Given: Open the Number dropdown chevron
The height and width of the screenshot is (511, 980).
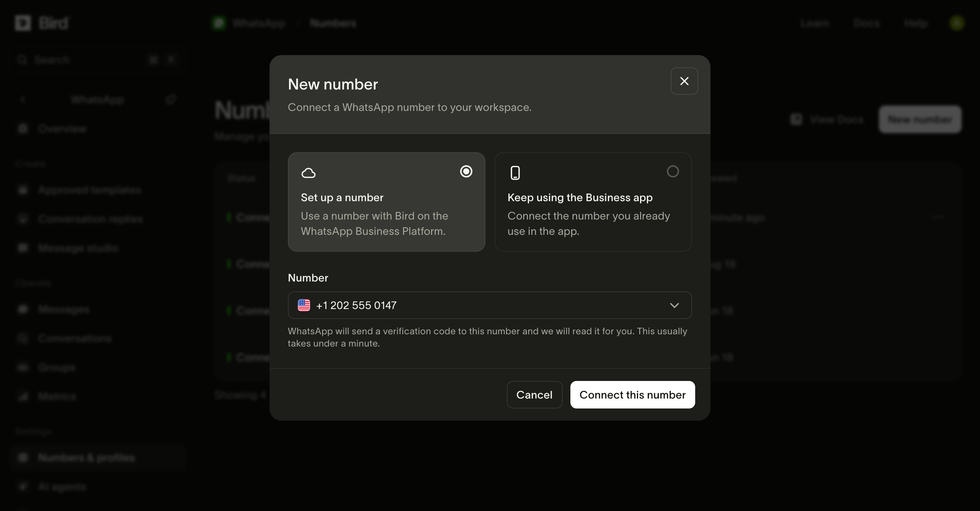Looking at the screenshot, I should 674,305.
